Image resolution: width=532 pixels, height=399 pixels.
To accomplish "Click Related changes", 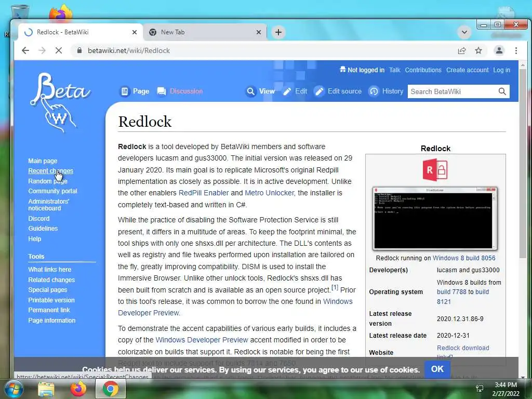I will click(51, 280).
